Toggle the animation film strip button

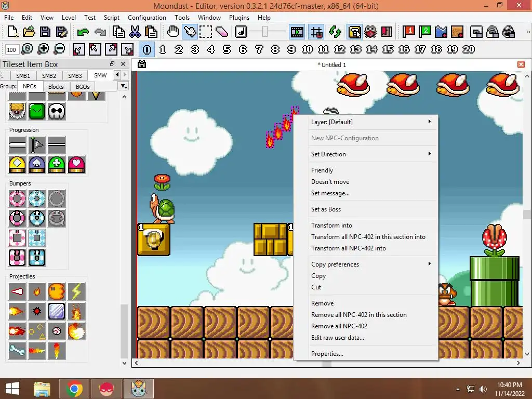(297, 32)
